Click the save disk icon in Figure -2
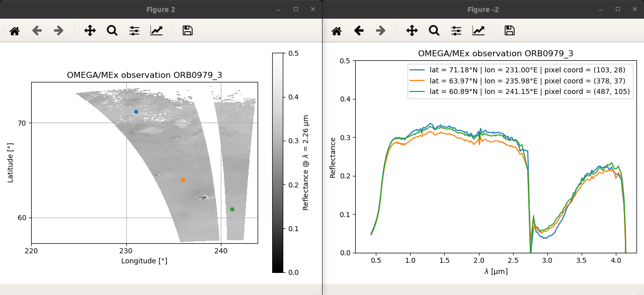 (x=510, y=31)
